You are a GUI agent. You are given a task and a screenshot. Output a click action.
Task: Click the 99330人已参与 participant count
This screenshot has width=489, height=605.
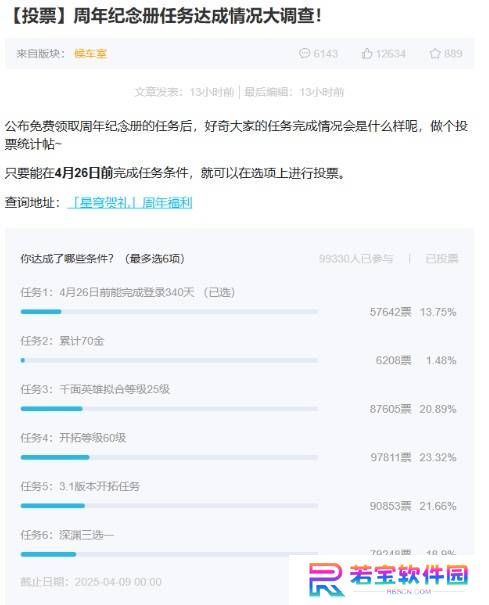[356, 259]
